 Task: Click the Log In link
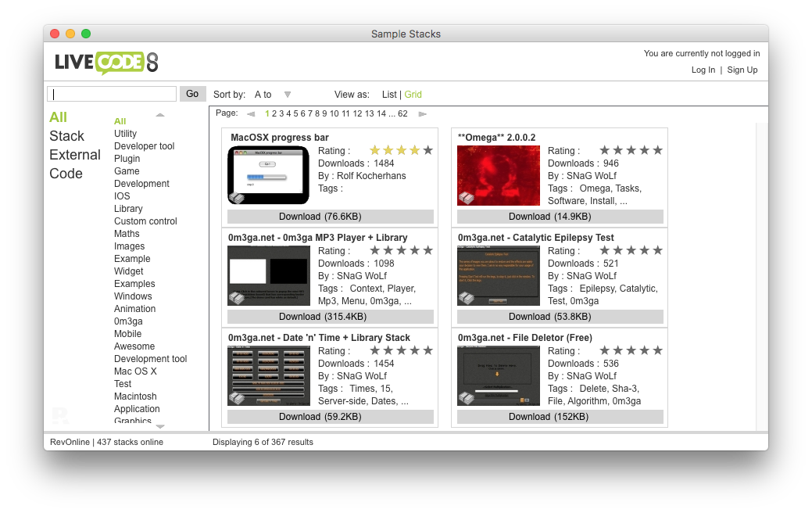[703, 70]
